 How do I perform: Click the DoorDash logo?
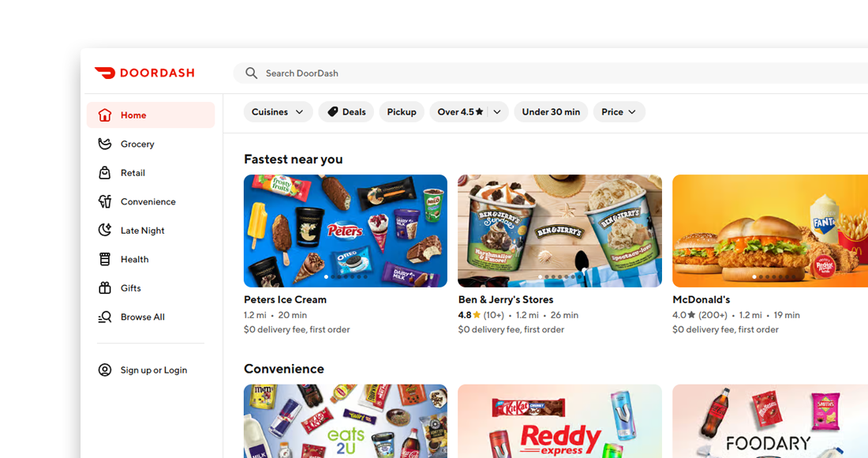[144, 73]
